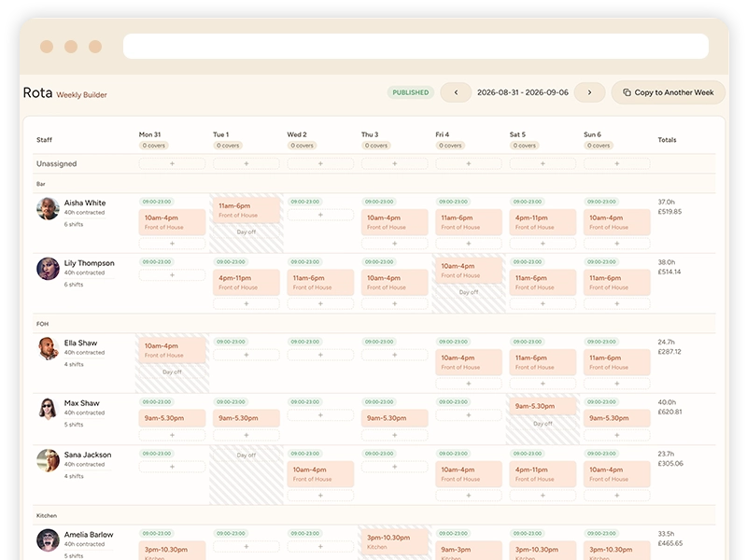The image size is (747, 560).
Task: Open Aisha White's Monday 10am-4pm shift
Action: [172, 222]
